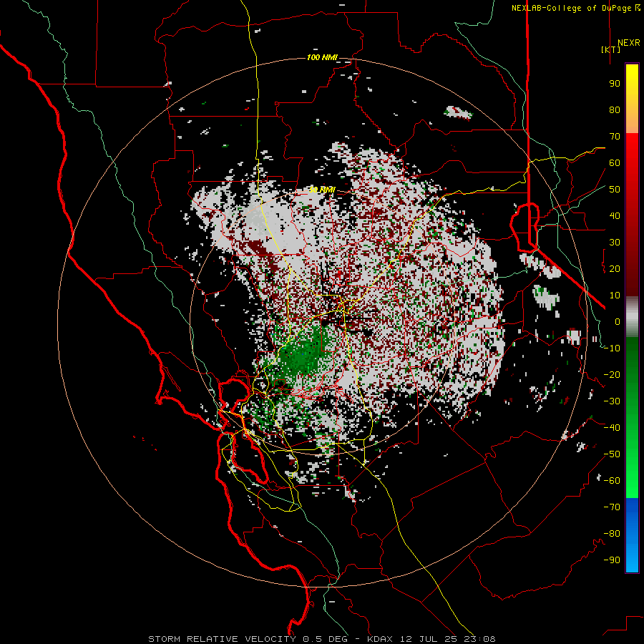Select the -50 value on velocity scale
Viewport: 644px width, 644px height.
pos(612,454)
